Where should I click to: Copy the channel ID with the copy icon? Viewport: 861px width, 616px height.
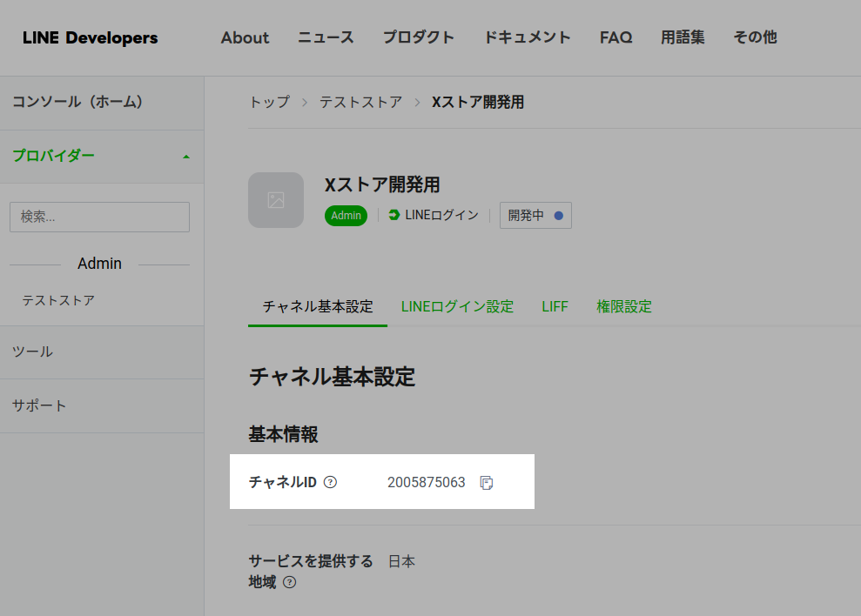tap(487, 483)
